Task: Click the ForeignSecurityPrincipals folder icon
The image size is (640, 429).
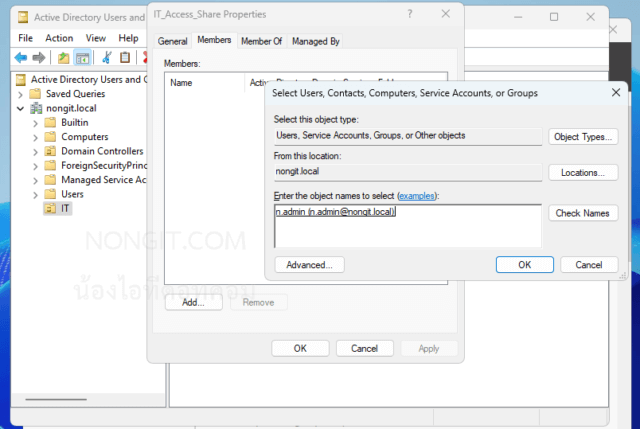Action: click(50, 165)
